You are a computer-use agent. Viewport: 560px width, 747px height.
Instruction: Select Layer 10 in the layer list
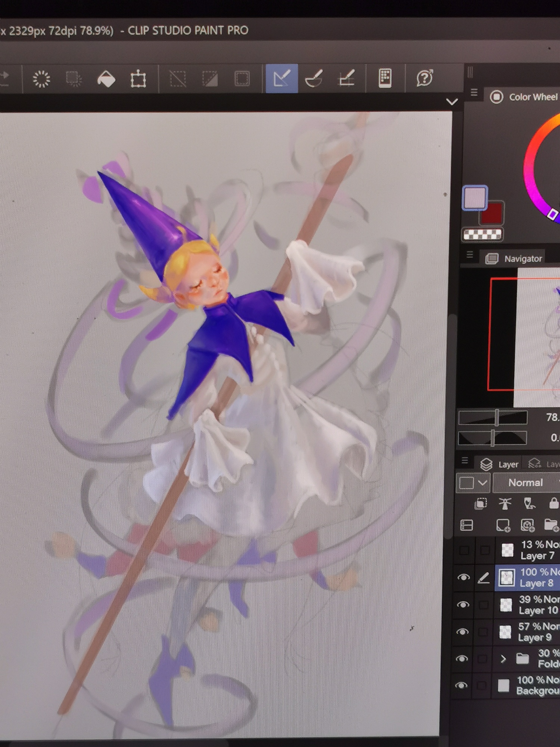tap(538, 605)
